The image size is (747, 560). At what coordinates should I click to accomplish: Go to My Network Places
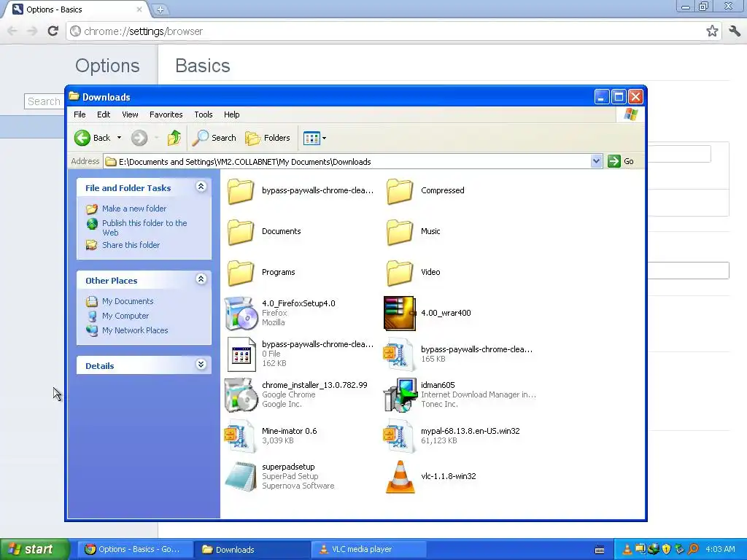135,330
